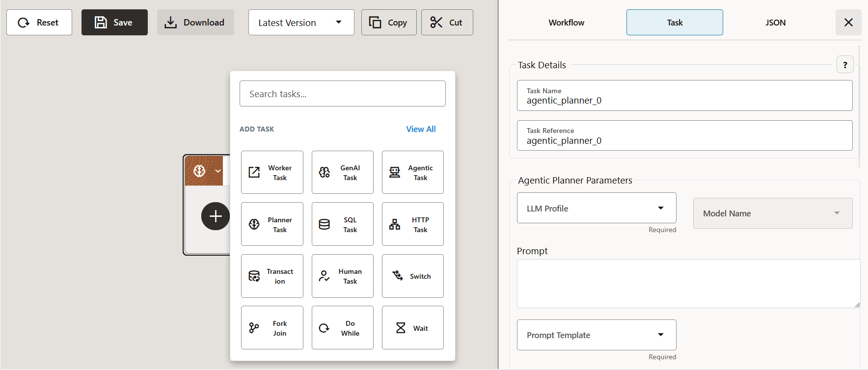
Task: Download the workflow
Action: pos(195,22)
